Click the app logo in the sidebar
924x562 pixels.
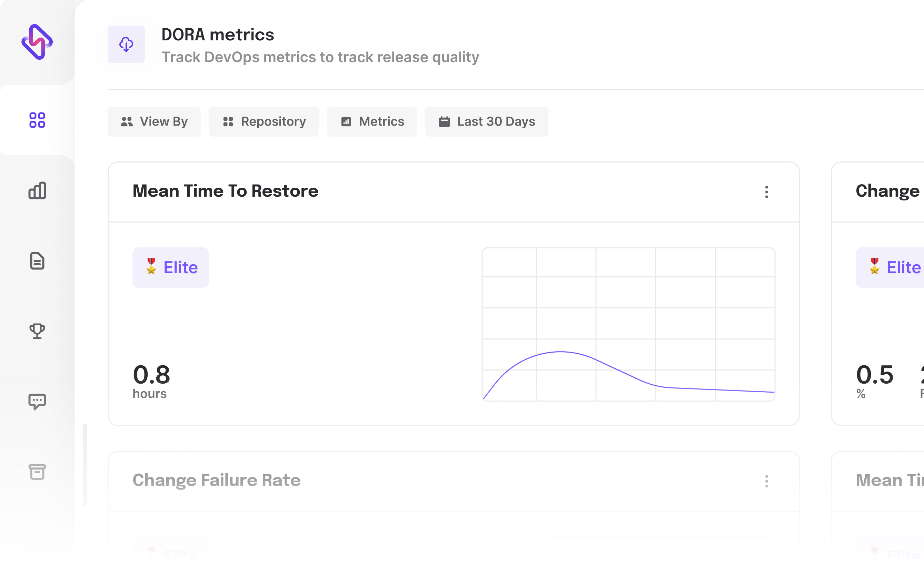pyautogui.click(x=37, y=42)
